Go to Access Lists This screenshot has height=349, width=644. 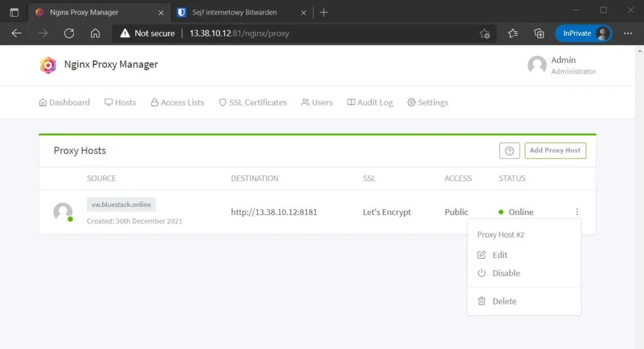(177, 102)
